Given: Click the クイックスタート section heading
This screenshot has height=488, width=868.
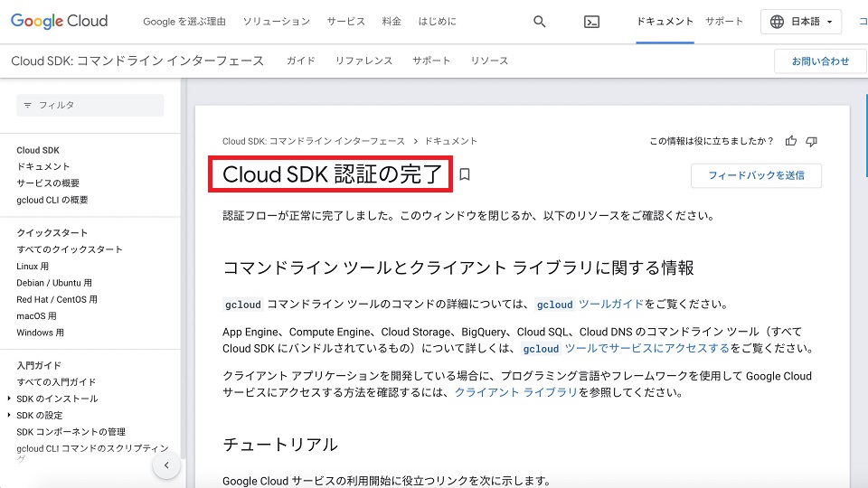Looking at the screenshot, I should tap(52, 233).
